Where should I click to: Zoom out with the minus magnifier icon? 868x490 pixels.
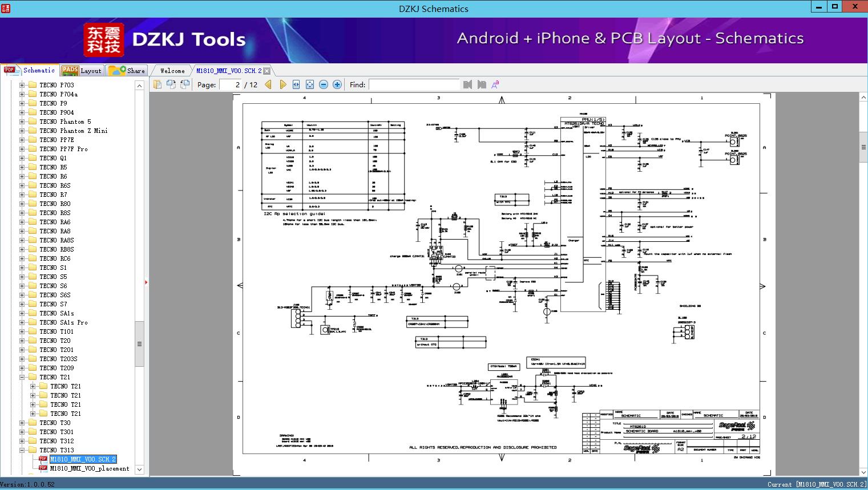tap(324, 84)
